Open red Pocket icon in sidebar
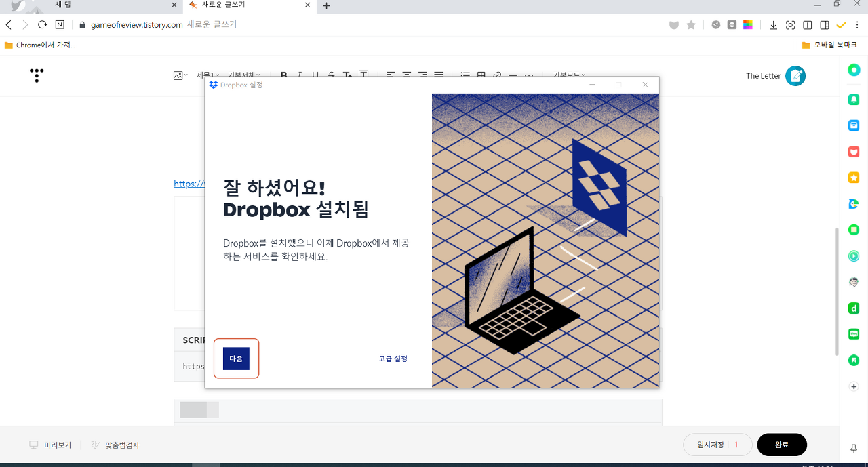Screen dimensions: 868x467 854,151
